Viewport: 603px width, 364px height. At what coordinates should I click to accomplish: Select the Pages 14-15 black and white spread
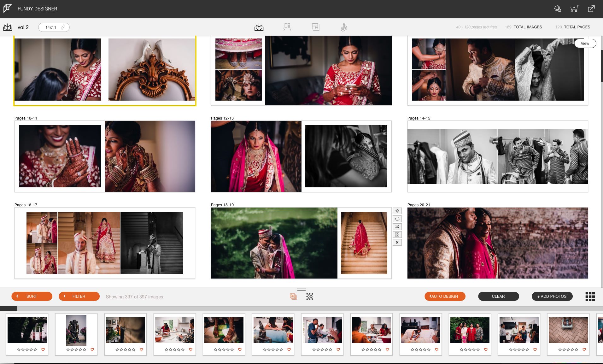498,156
